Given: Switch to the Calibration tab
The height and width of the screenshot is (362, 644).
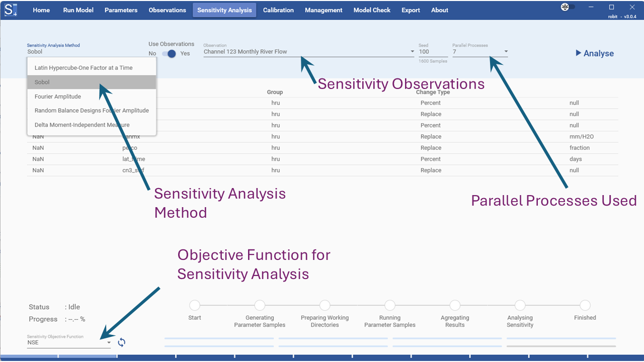Looking at the screenshot, I should click(278, 10).
